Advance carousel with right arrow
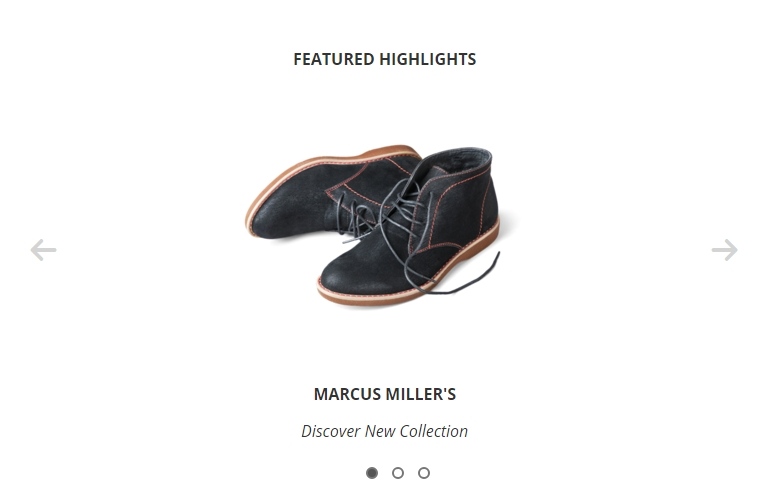 (724, 250)
